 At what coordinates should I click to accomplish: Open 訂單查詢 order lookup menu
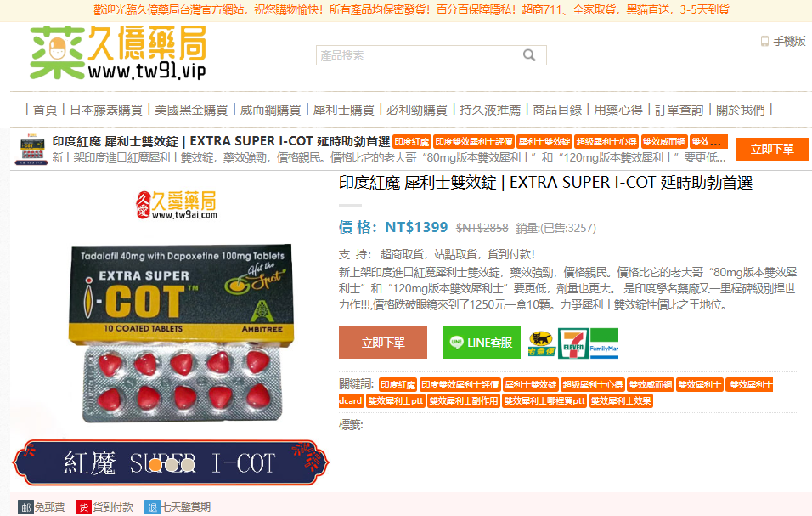click(679, 110)
